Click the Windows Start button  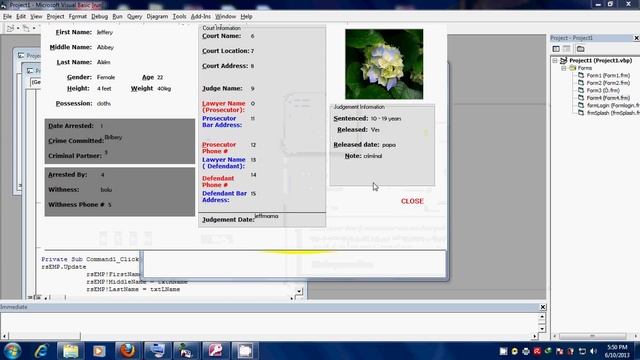pyautogui.click(x=12, y=351)
